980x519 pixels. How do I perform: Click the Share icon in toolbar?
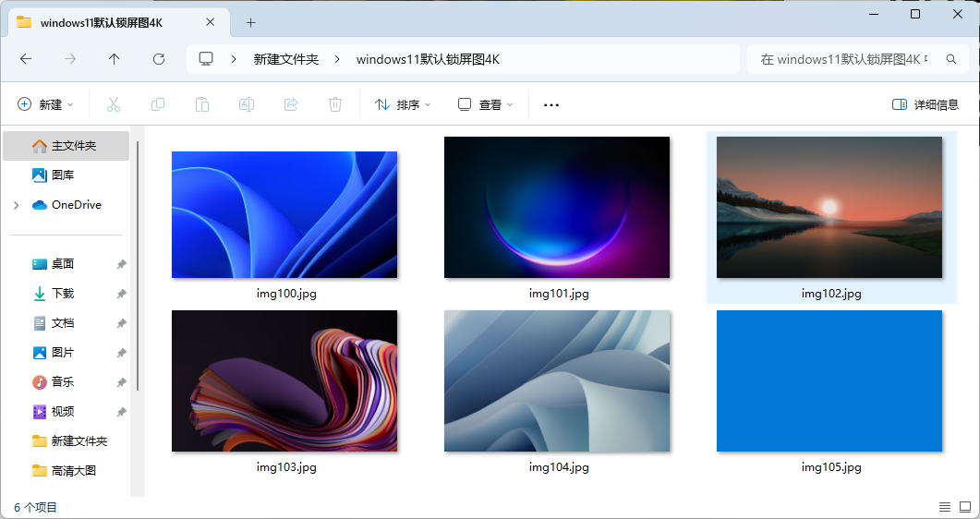(291, 104)
